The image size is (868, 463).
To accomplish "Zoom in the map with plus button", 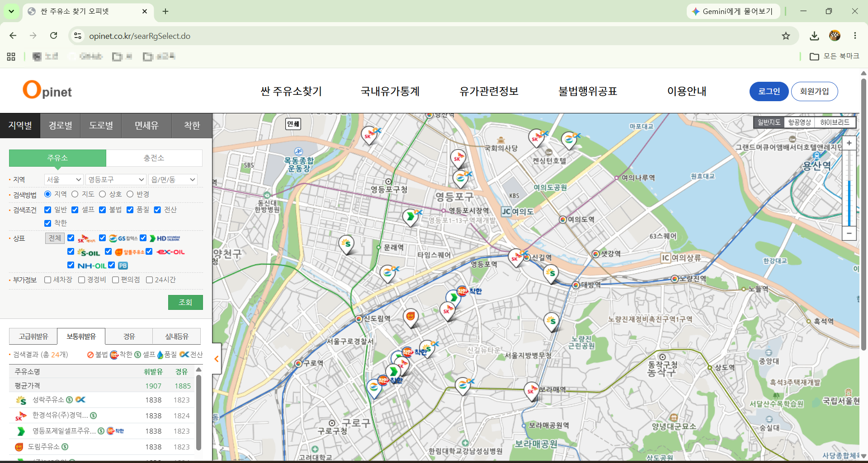I will 849,143.
